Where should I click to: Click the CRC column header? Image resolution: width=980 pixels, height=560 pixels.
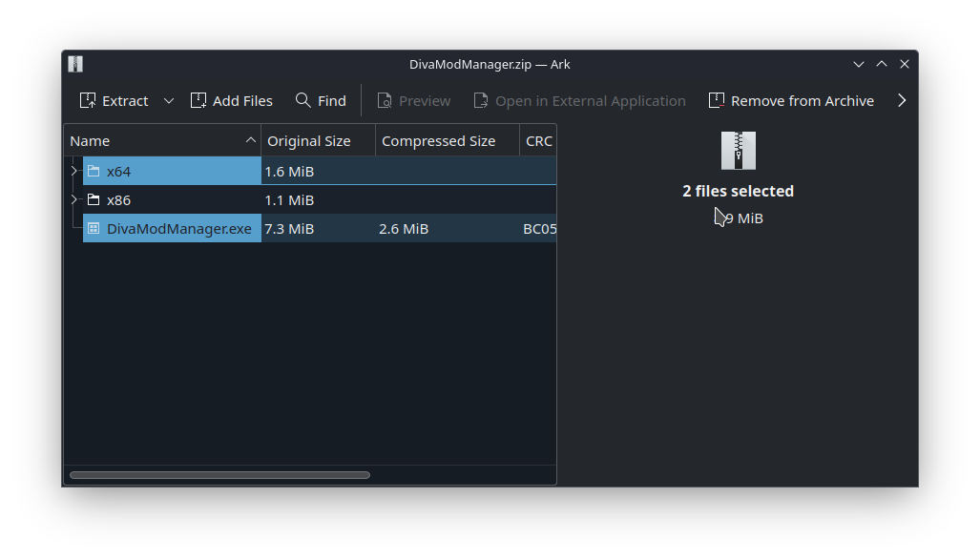[539, 141]
